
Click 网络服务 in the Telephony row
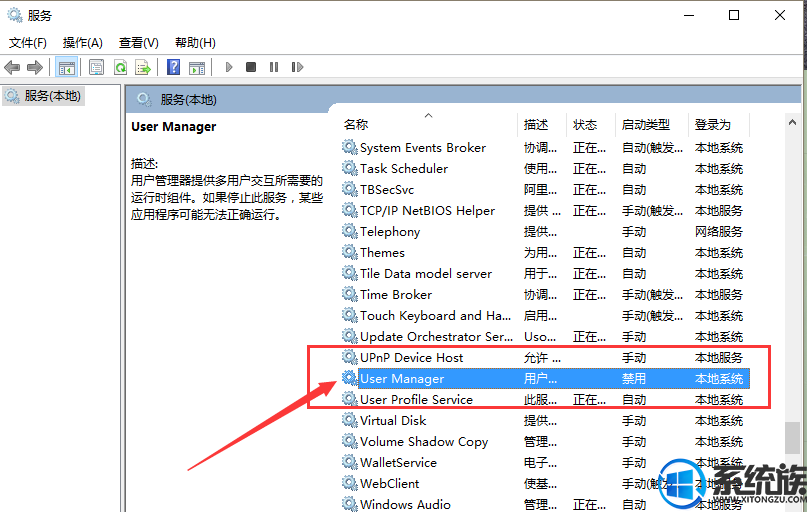(x=718, y=232)
